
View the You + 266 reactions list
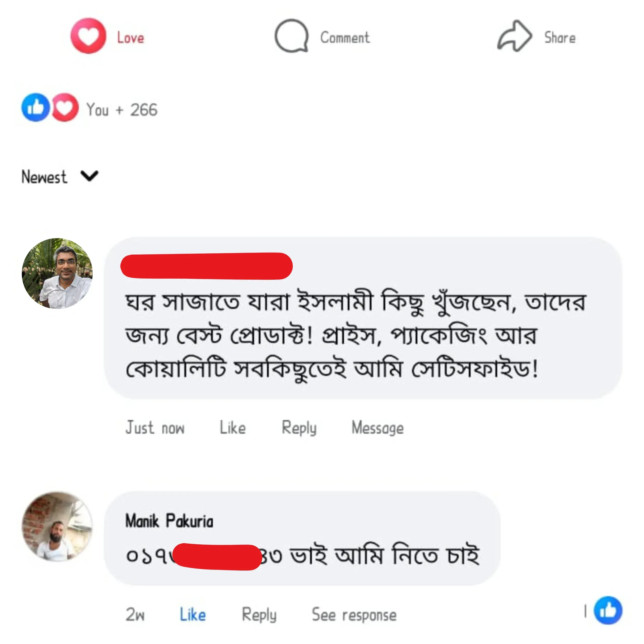point(122,109)
